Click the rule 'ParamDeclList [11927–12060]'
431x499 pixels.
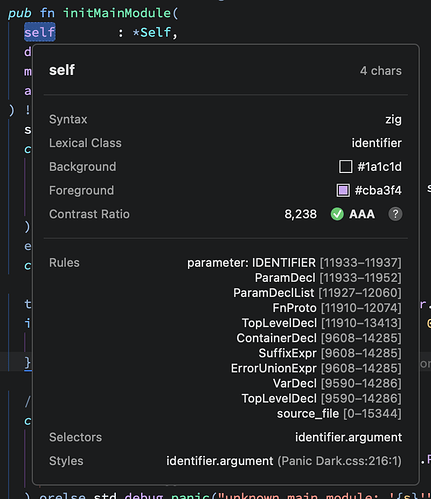click(x=317, y=293)
